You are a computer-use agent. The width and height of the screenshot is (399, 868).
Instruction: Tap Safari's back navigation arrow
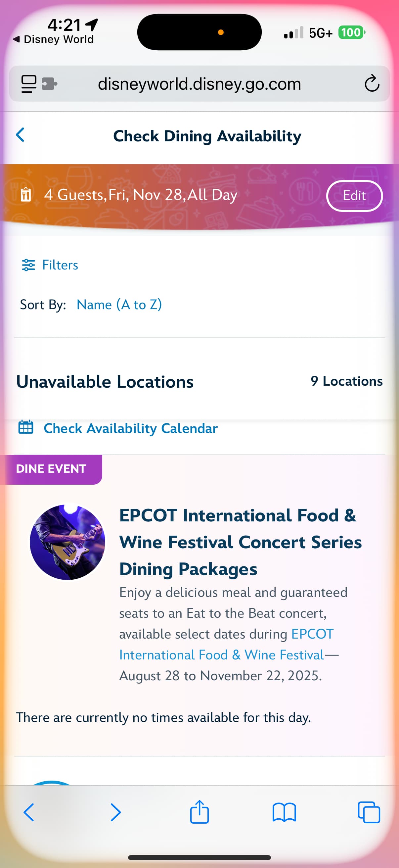(x=29, y=812)
